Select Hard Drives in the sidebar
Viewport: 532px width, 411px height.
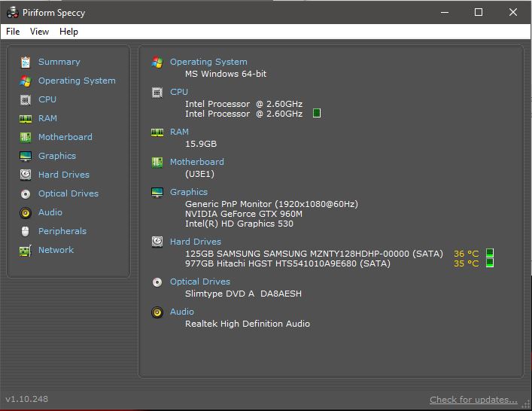click(64, 175)
